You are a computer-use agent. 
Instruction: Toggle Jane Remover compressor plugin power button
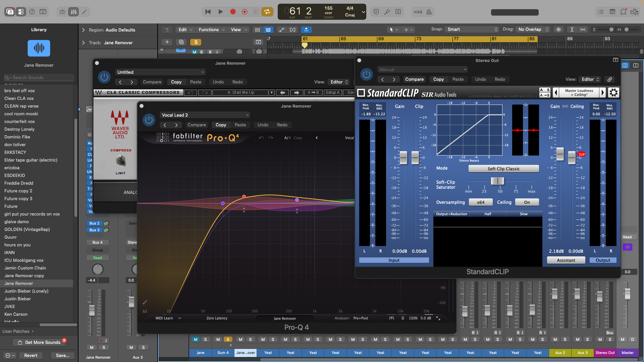point(104,77)
